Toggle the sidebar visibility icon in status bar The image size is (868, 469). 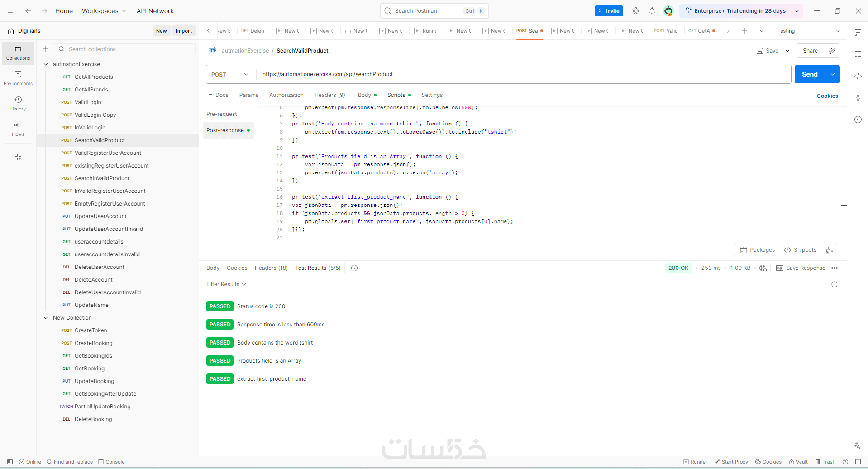coord(10,462)
